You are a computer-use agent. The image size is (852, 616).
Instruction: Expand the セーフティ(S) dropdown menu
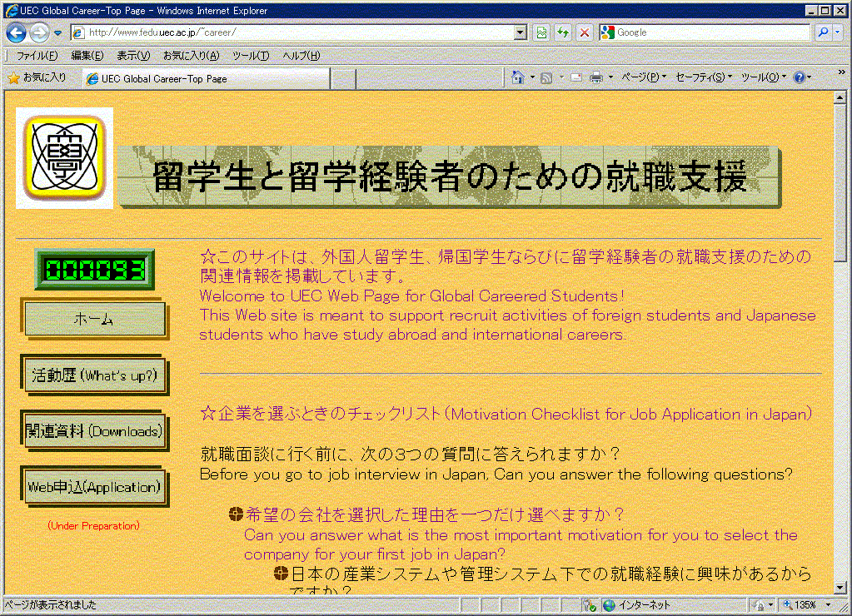[704, 77]
